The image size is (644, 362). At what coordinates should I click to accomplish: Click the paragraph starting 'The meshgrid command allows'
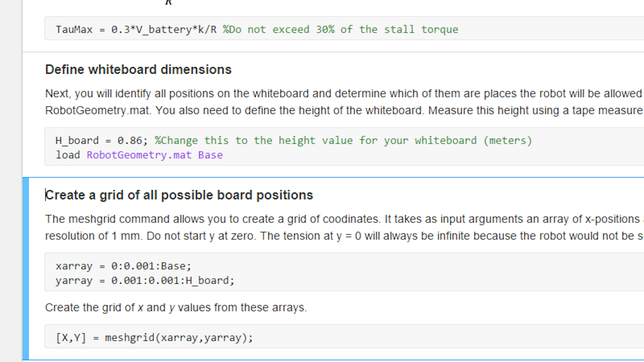click(344, 219)
